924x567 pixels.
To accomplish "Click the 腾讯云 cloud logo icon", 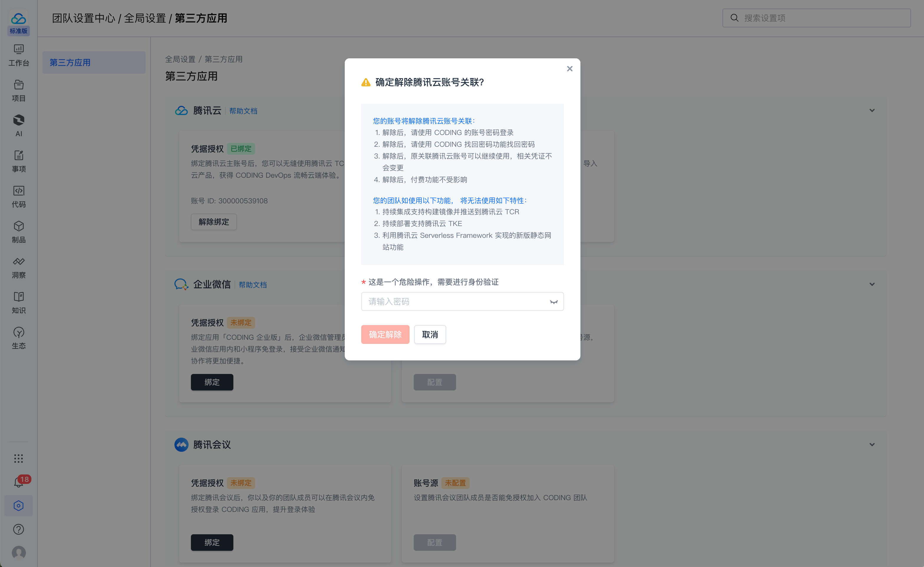I will [181, 111].
